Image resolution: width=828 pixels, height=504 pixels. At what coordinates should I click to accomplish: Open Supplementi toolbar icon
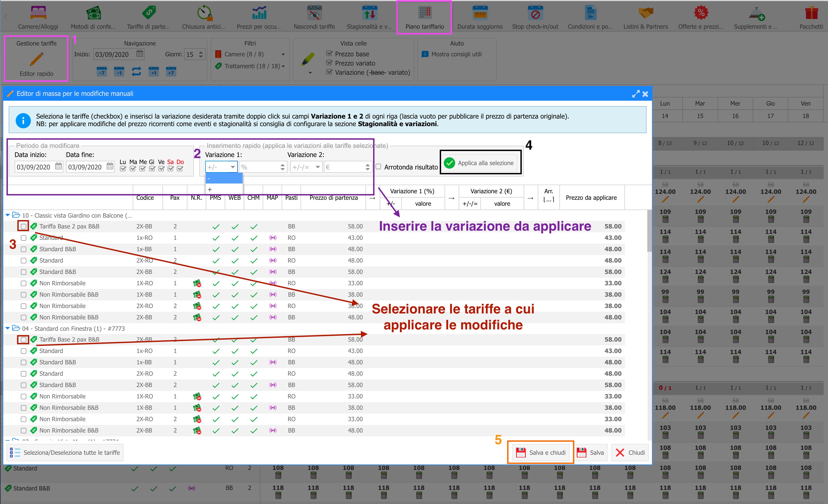[x=756, y=18]
